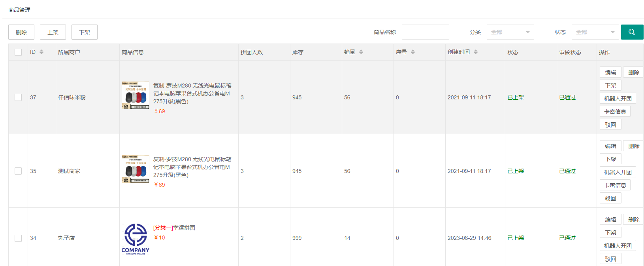Toggle the select-all header checkbox
The height and width of the screenshot is (266, 644).
point(18,52)
